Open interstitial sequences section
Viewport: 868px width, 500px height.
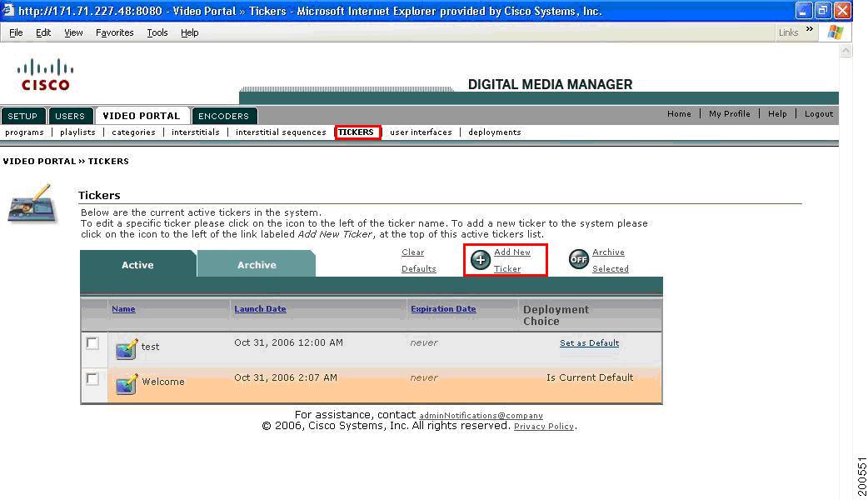281,132
